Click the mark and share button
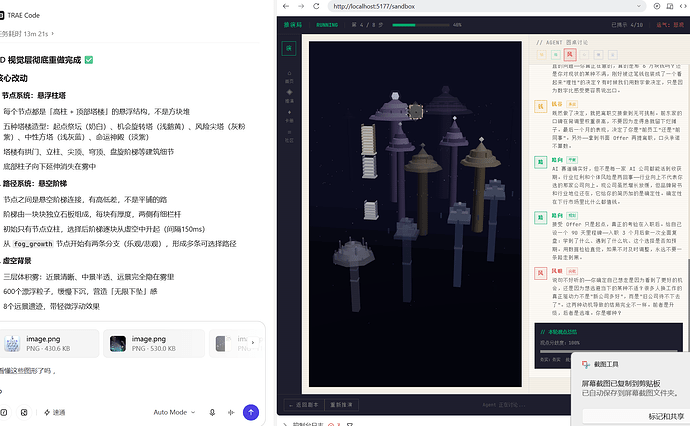This screenshot has width=690, height=426. (x=666, y=416)
